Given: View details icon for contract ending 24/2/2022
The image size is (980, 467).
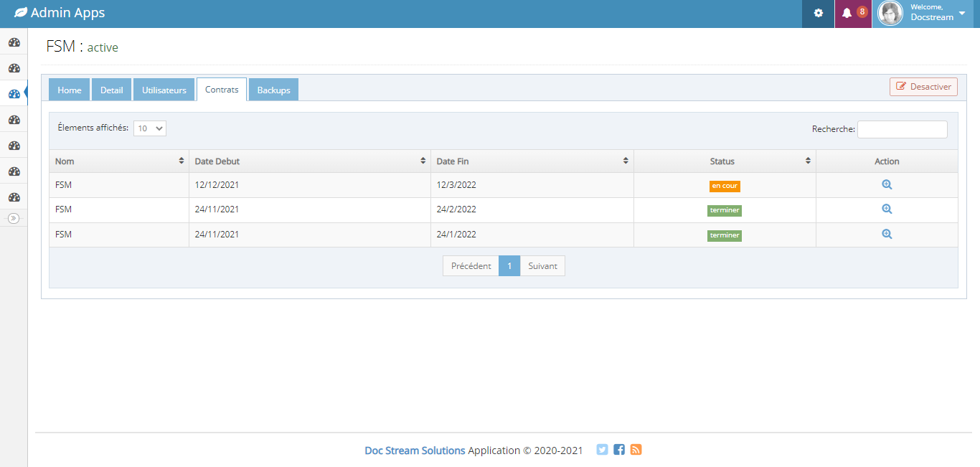Looking at the screenshot, I should click(887, 209).
